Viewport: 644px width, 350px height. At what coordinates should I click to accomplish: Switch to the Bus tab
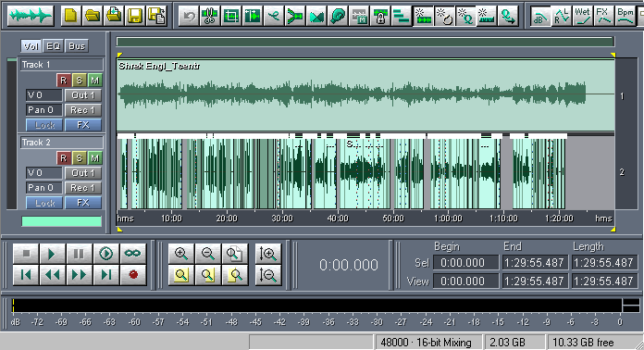coord(77,46)
